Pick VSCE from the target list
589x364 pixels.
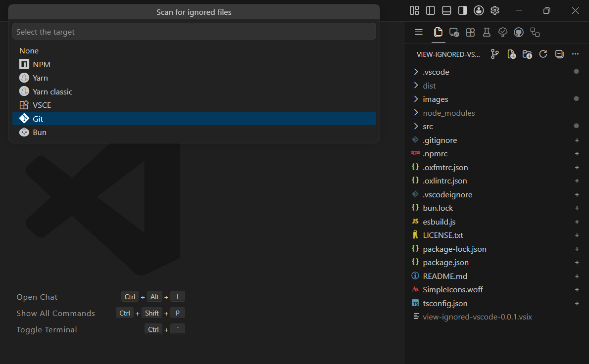pos(194,105)
